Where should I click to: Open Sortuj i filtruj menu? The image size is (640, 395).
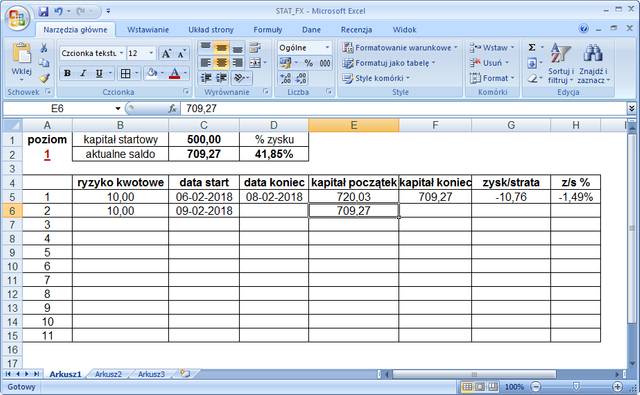(560, 64)
